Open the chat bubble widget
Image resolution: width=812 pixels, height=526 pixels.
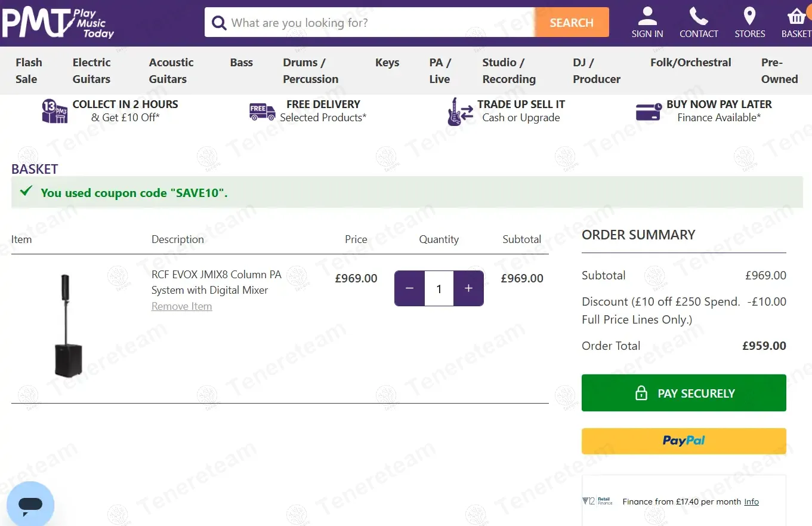click(30, 505)
